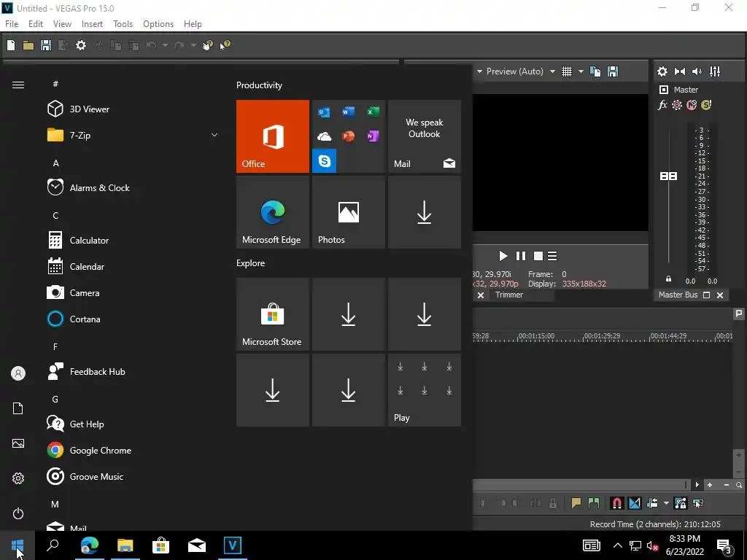Pause the preview playback
This screenshot has height=560, width=747.
(x=521, y=256)
